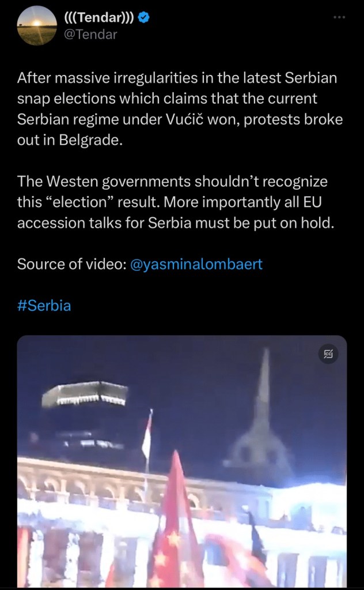The image size is (364, 590).
Task: Tap the lit rooftop structure in the video
Action: tap(85, 394)
